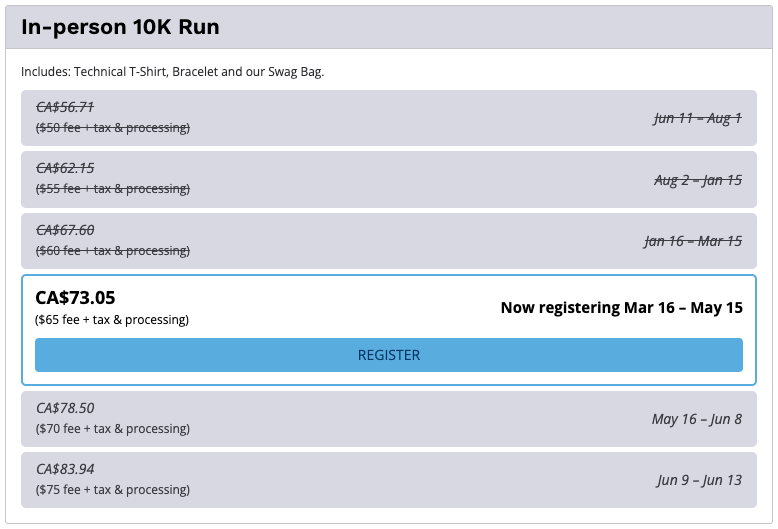Click the Includes Technical T-Shirt description text
Viewport: 778px width, 529px height.
pos(172,72)
